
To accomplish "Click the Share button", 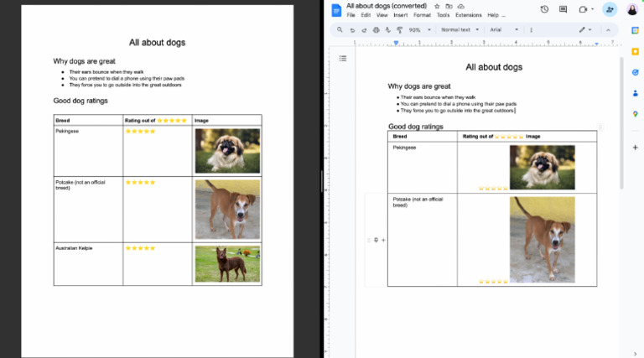I will (x=610, y=9).
